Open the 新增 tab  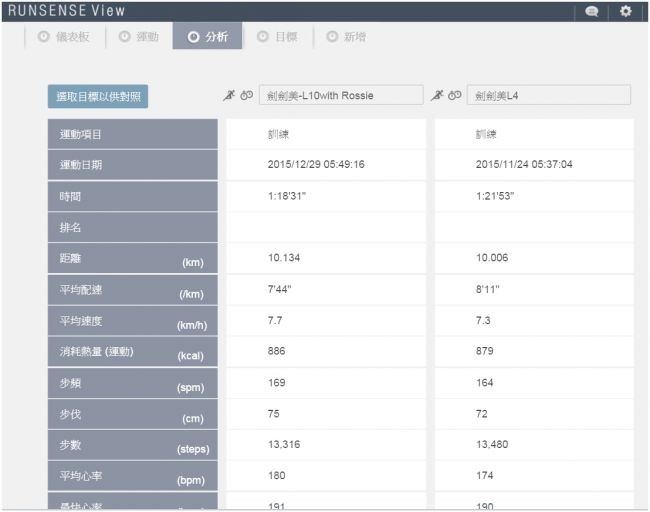point(347,36)
